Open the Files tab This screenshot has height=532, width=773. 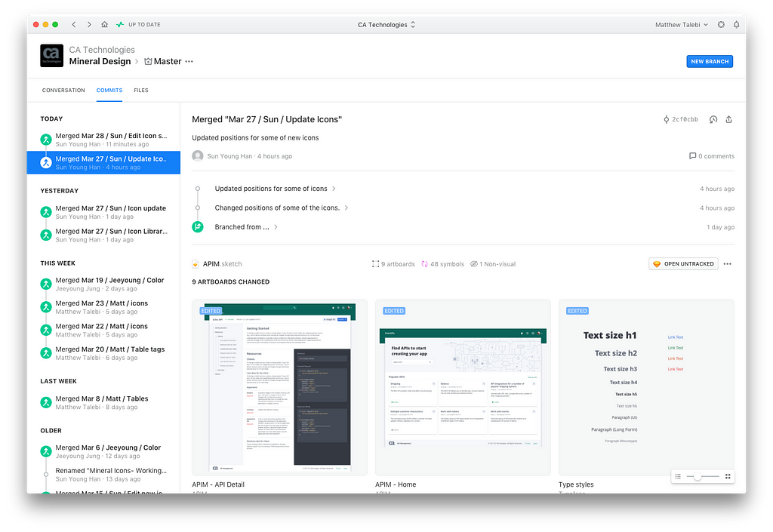(x=141, y=90)
